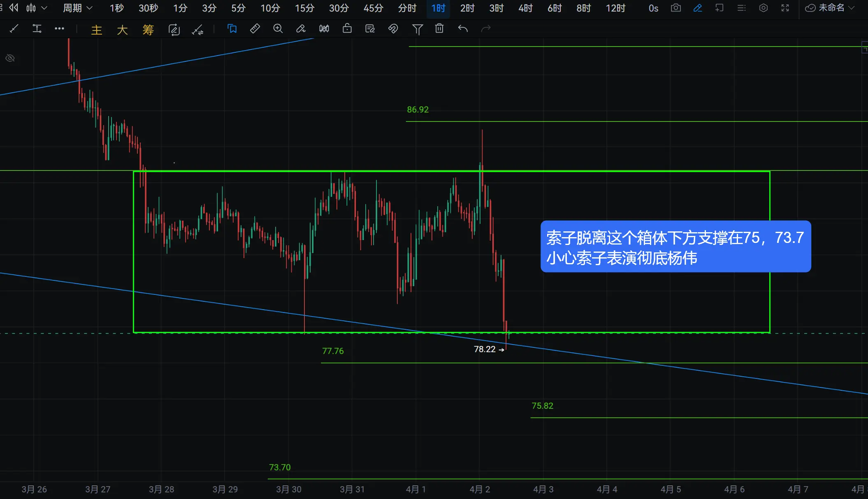Switch to the 15分 timeframe
Screen dimensions: 868x499
[304, 8]
